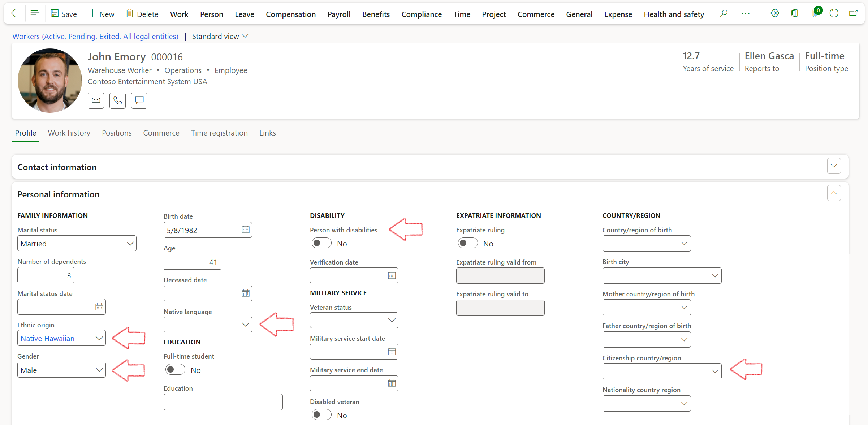Screen dimensions: 868x425
Task: Toggle the Full-time student switch
Action: 174,369
